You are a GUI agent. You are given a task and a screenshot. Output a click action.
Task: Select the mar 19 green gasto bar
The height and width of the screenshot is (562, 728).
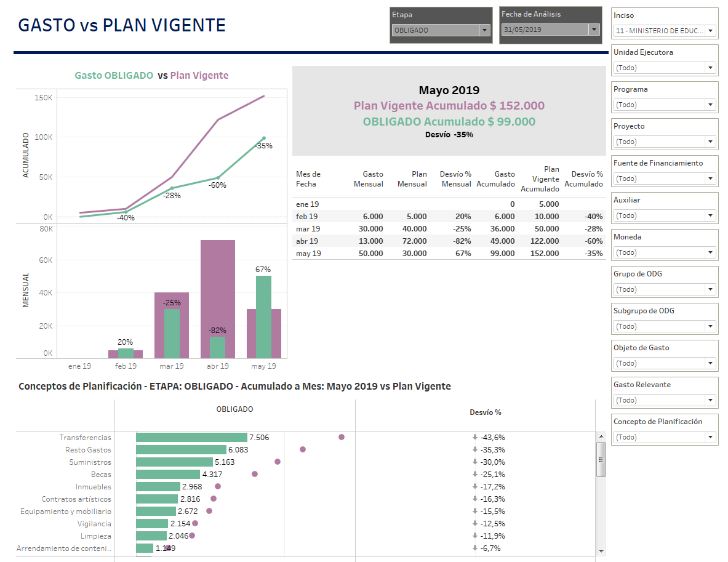tap(172, 334)
